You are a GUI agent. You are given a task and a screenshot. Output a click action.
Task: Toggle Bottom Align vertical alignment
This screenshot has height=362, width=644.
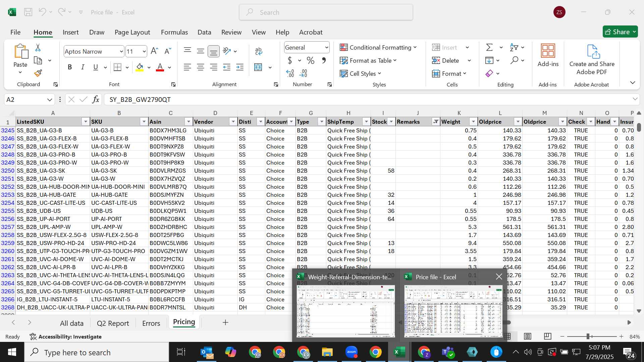pyautogui.click(x=214, y=51)
